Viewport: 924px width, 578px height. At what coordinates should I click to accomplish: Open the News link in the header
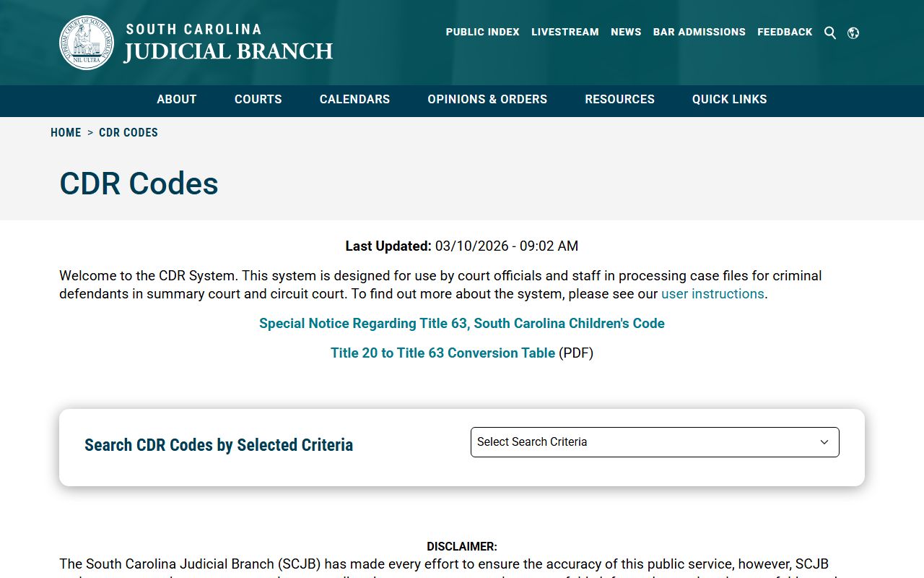click(626, 32)
